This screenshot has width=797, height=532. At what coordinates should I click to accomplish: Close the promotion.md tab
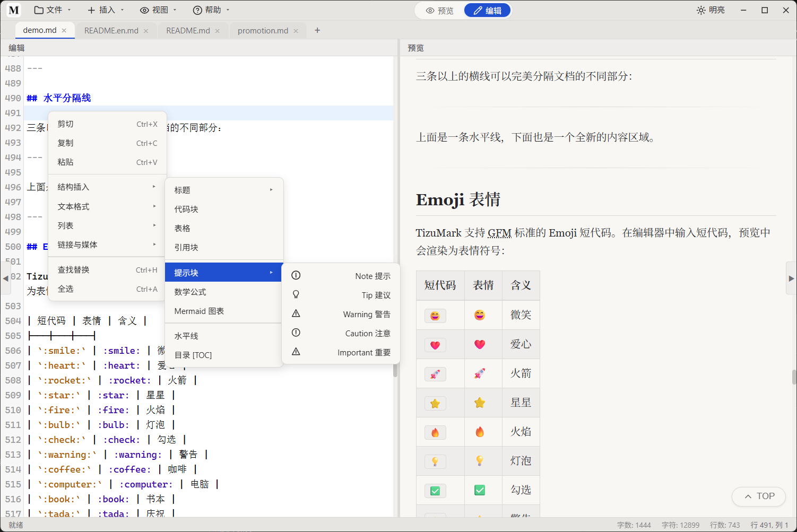pyautogui.click(x=296, y=31)
